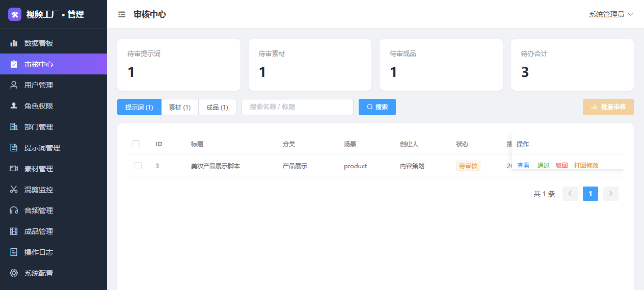The image size is (644, 290).
Task: Click the product scene cell
Action: coord(356,166)
